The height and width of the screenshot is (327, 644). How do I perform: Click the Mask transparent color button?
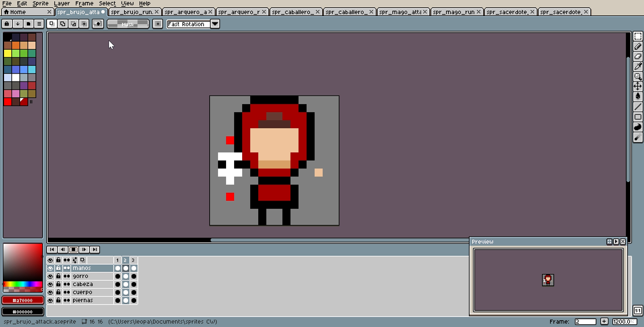tap(128, 24)
